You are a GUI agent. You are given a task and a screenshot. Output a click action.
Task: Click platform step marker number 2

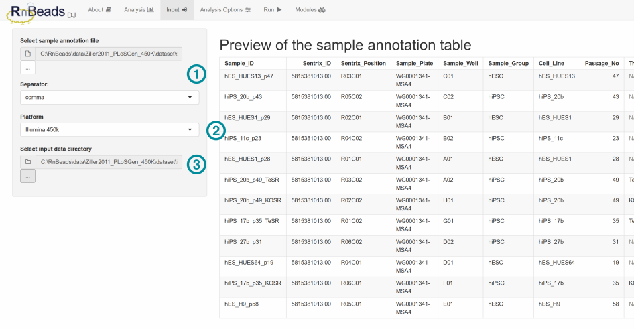[215, 131]
